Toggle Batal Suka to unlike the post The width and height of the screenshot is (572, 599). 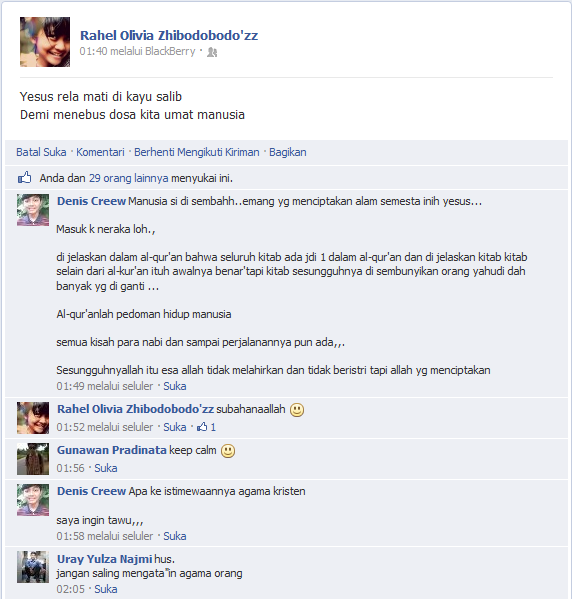pos(41,152)
